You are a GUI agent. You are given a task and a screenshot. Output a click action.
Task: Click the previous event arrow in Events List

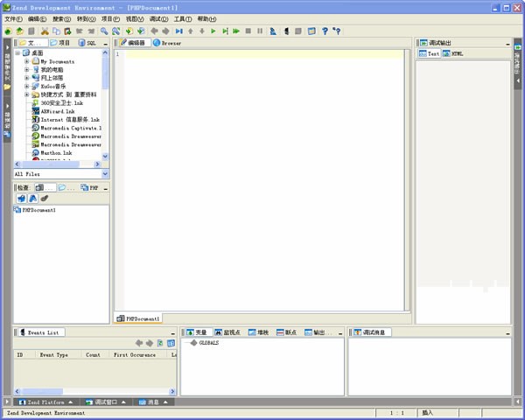tap(139, 343)
